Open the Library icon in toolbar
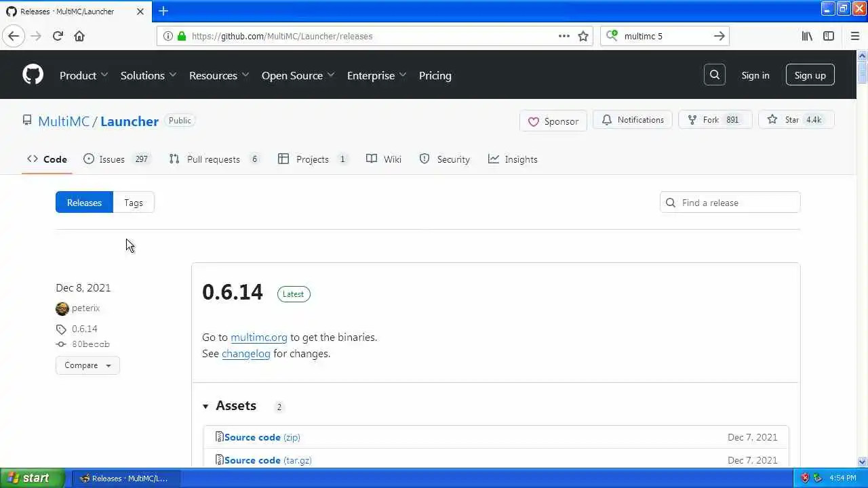 [x=807, y=36]
